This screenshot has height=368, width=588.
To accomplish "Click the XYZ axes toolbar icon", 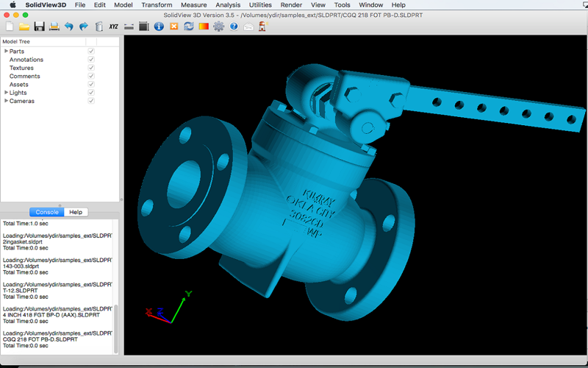I will pos(114,26).
